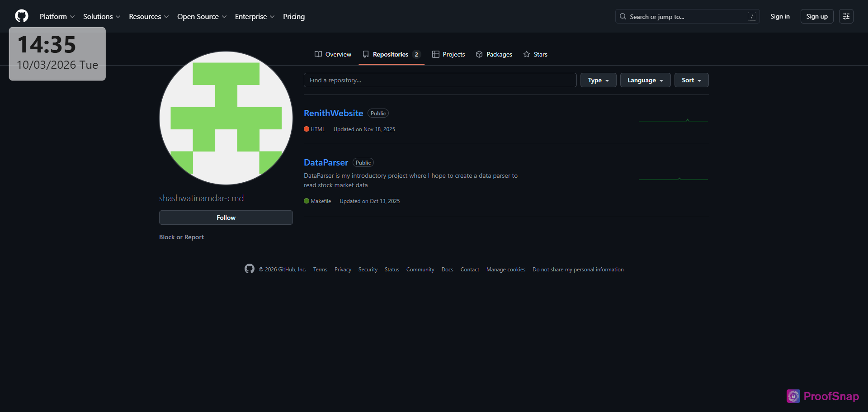Image resolution: width=868 pixels, height=412 pixels.
Task: Click Do not share my personal information
Action: pos(578,270)
